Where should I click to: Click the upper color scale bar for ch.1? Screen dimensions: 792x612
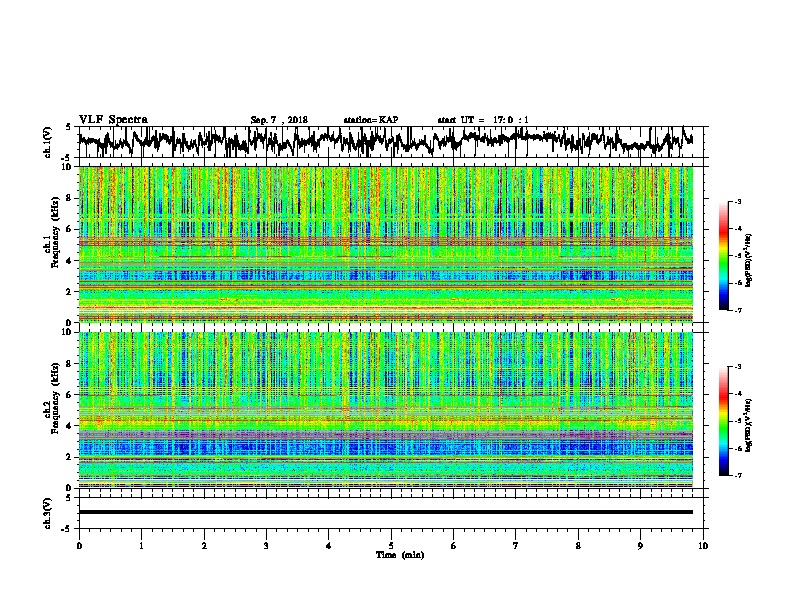723,256
